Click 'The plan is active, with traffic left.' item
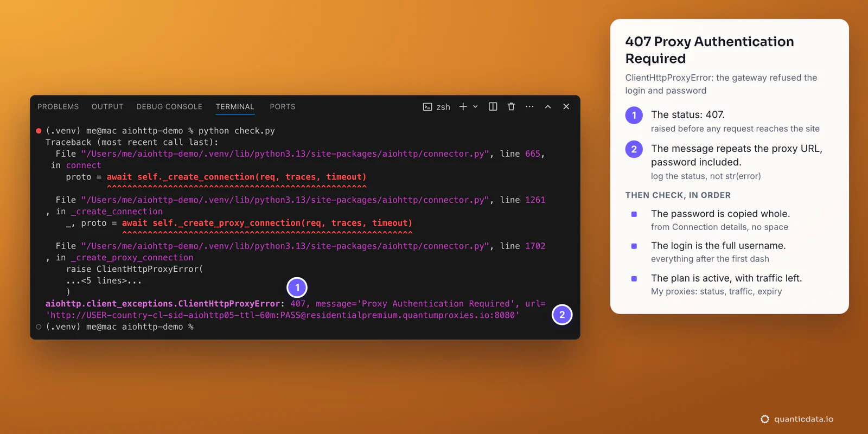Screen dimensions: 868x434 (x=726, y=278)
